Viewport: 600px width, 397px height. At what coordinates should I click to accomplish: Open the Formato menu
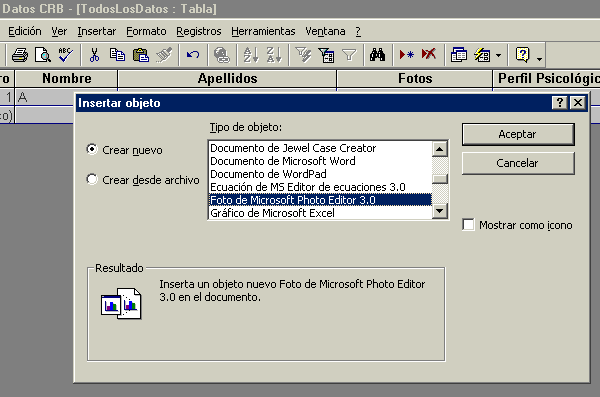tap(146, 31)
